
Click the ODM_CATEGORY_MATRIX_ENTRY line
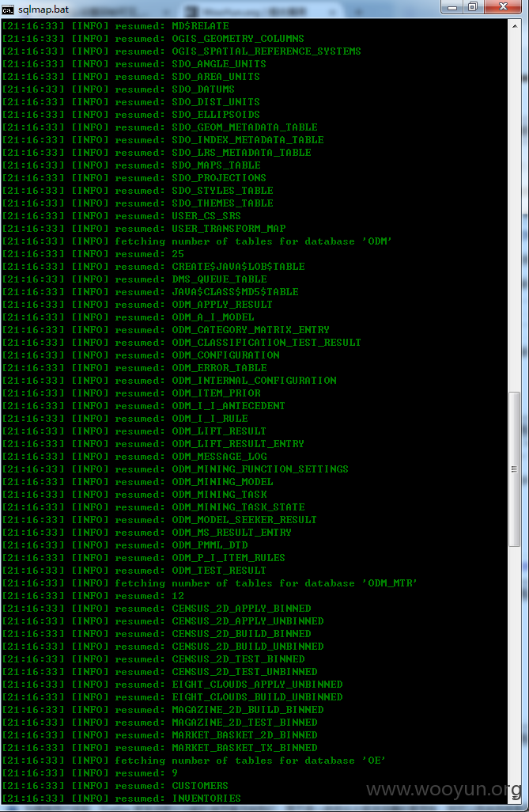165,330
